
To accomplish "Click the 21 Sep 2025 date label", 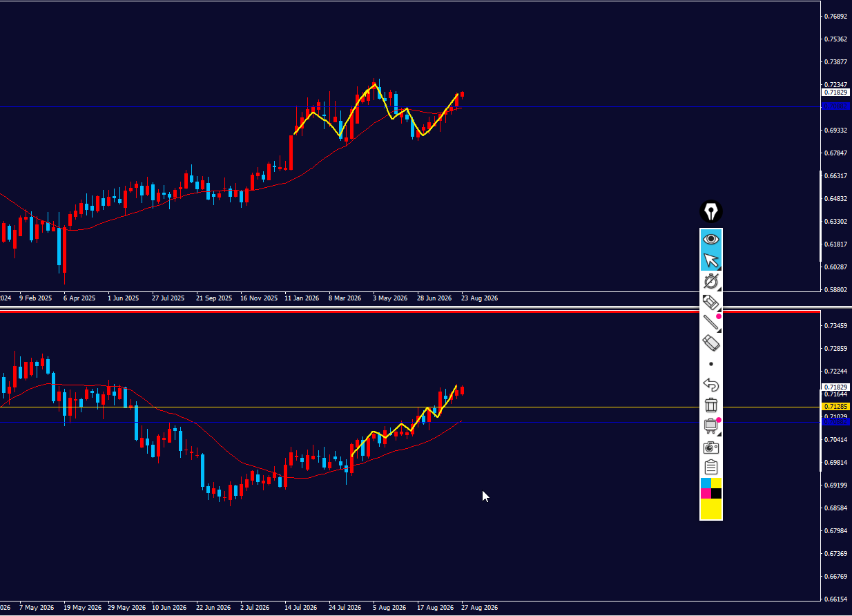I will [x=214, y=298].
